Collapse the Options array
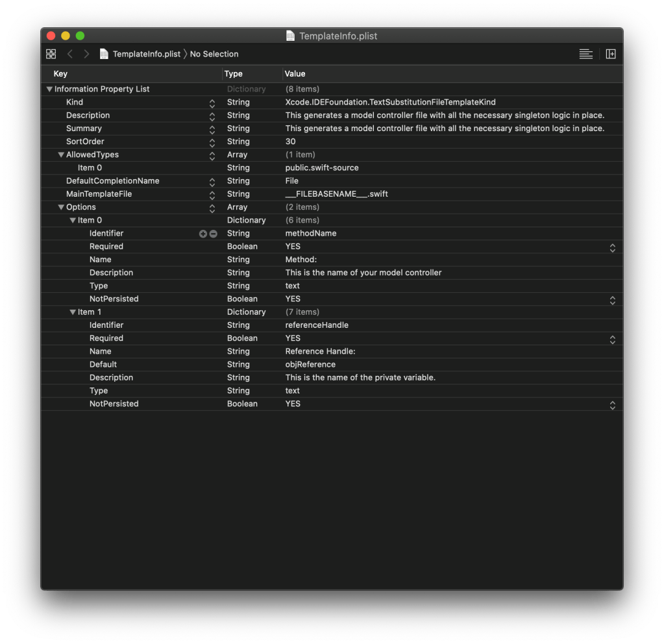The height and width of the screenshot is (644, 664). coord(61,208)
